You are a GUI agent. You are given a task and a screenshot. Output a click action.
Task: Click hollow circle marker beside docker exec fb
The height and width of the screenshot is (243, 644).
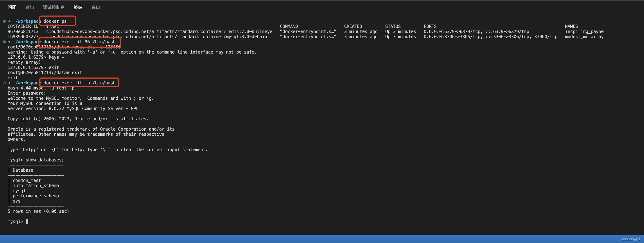tap(4, 83)
